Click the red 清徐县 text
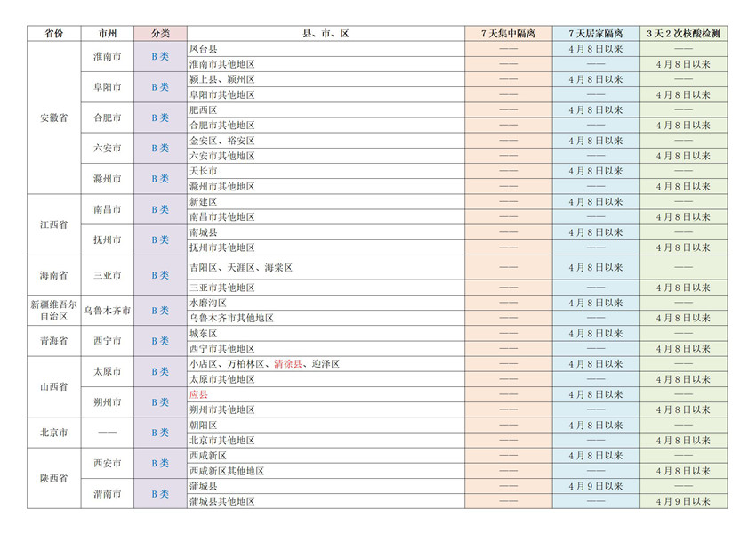Image resolution: width=756 pixels, height=535 pixels. (x=288, y=364)
